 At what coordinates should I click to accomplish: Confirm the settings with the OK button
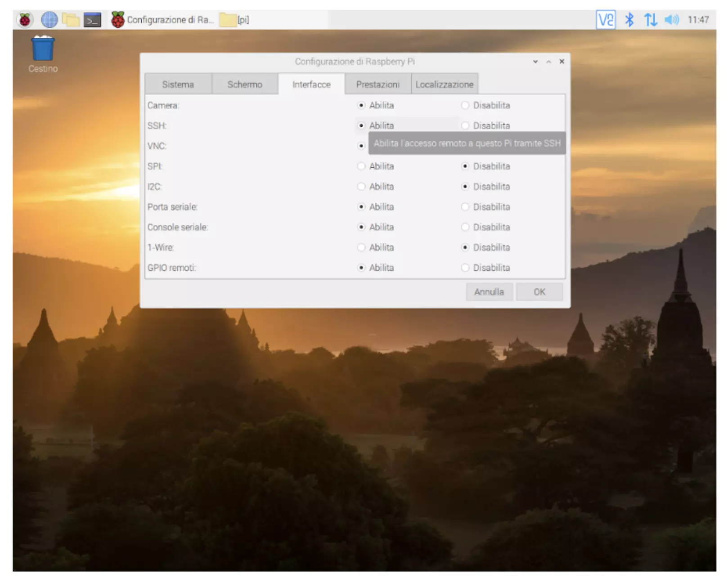539,292
